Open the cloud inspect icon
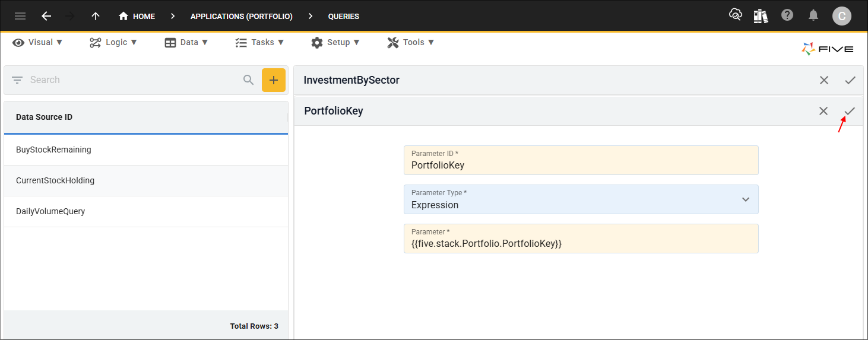Image resolution: width=868 pixels, height=340 pixels. pos(736,15)
